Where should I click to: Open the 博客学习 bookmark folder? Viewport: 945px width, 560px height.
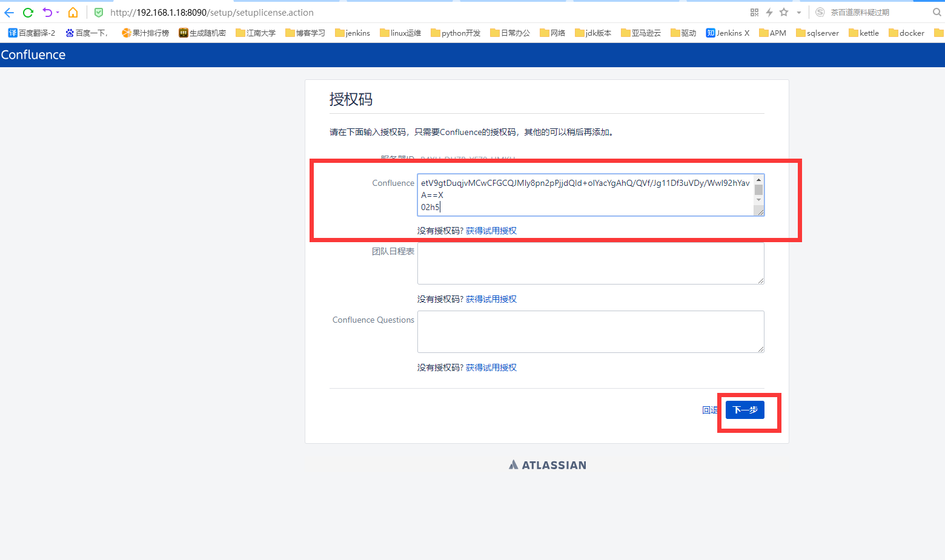[305, 33]
